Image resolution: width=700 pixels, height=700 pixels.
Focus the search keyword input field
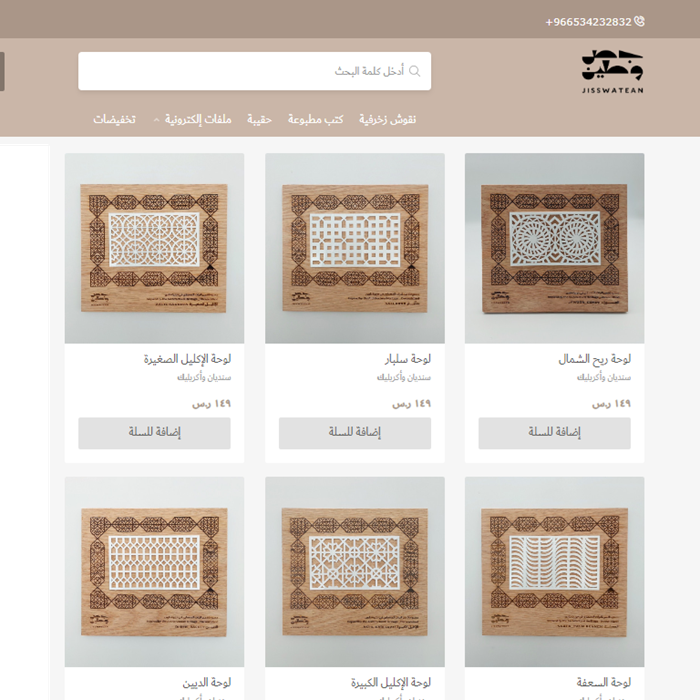(x=254, y=71)
